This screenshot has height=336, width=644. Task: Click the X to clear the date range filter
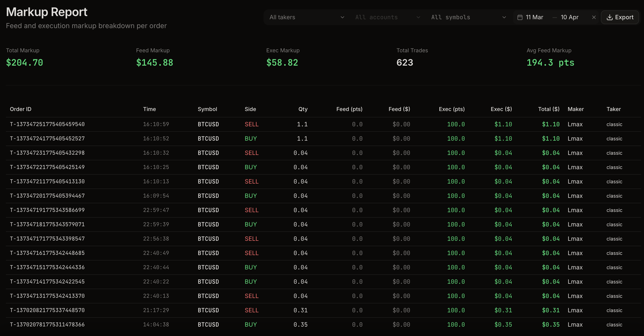[x=594, y=17]
